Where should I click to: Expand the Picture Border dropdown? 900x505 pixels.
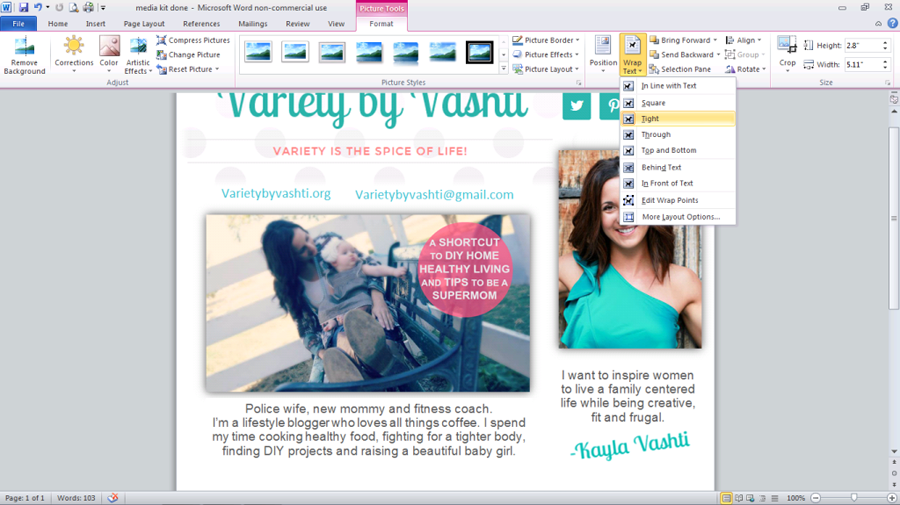click(x=578, y=41)
